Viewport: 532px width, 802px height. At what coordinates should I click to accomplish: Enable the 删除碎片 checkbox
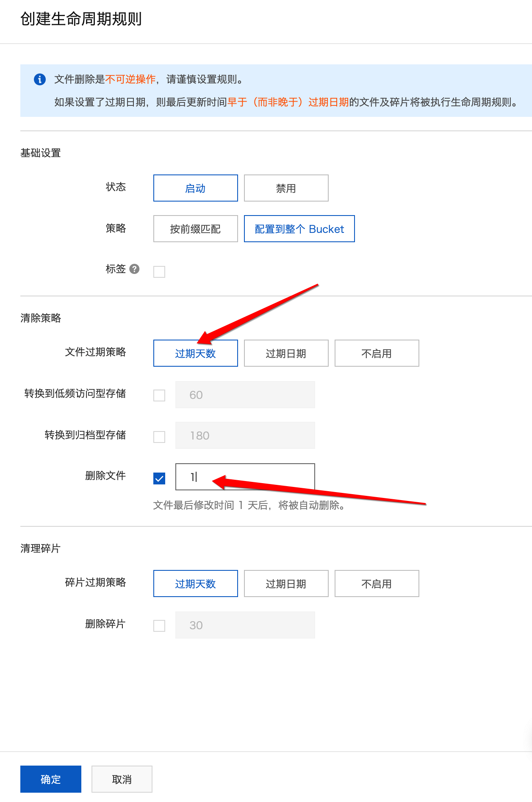[159, 625]
